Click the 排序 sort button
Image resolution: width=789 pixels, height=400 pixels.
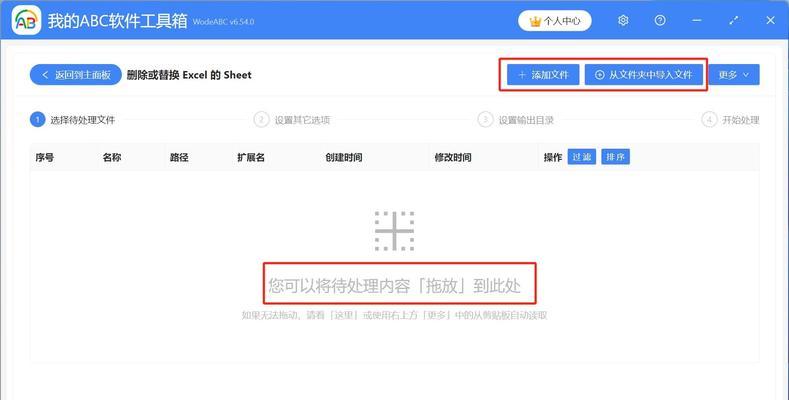tap(615, 157)
